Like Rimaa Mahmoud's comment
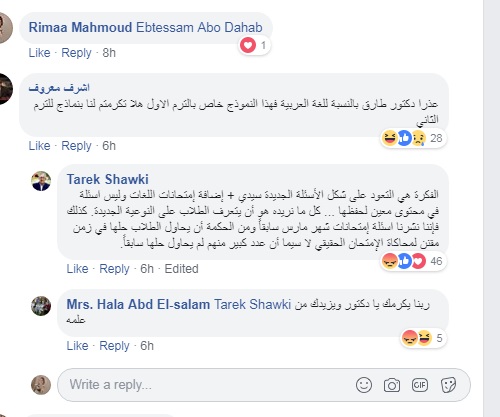The image size is (500, 417). click(x=39, y=53)
